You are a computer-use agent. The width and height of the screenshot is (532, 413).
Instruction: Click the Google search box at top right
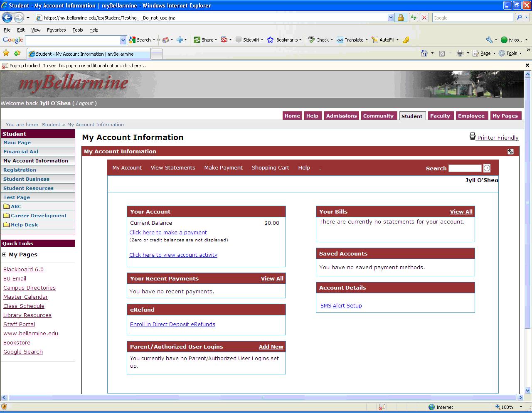point(473,17)
